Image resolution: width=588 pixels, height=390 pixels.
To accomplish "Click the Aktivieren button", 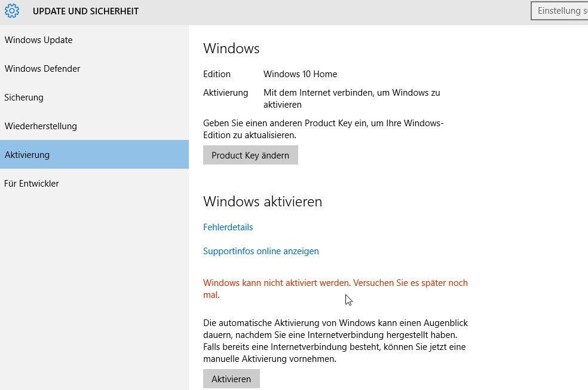I will coord(231,379).
